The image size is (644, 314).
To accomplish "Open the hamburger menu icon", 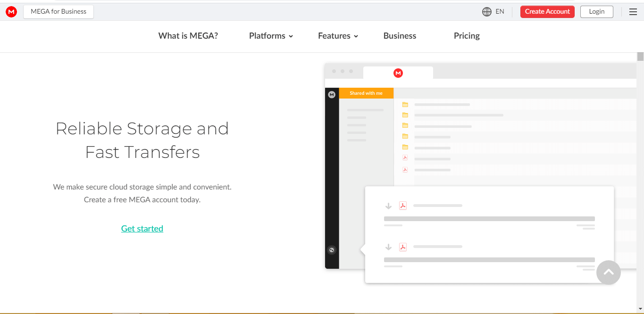I will point(633,12).
